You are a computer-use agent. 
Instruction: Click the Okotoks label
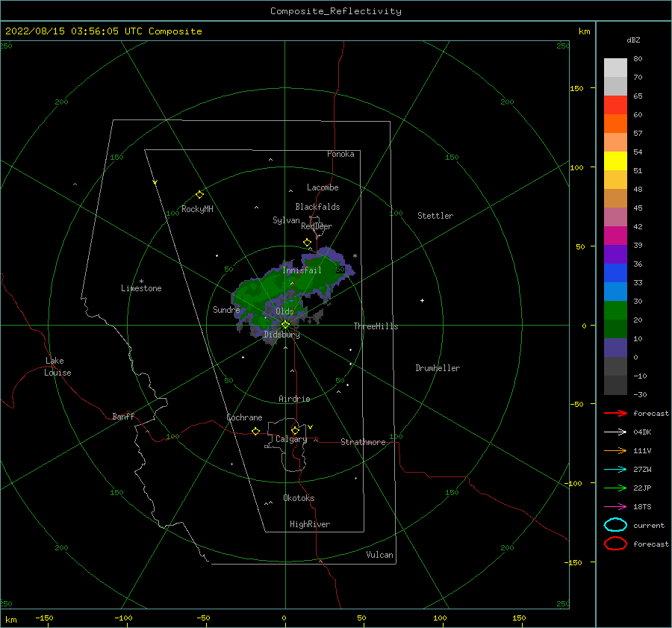tap(299, 498)
